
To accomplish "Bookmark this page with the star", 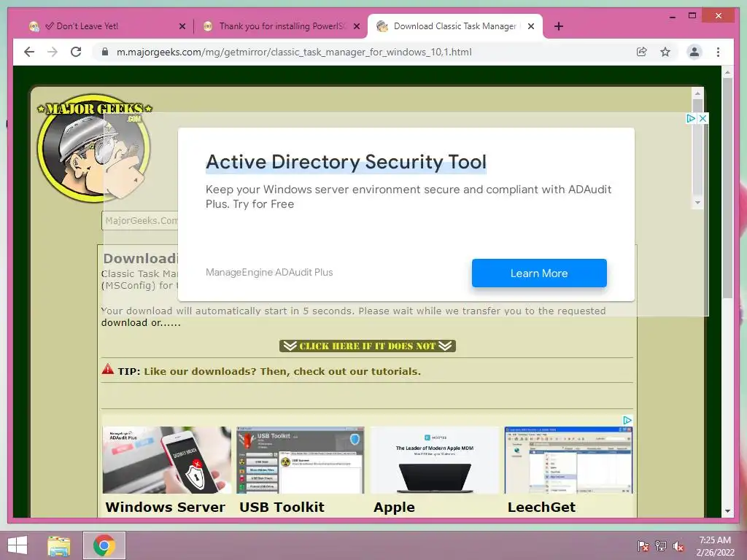I will coord(665,52).
